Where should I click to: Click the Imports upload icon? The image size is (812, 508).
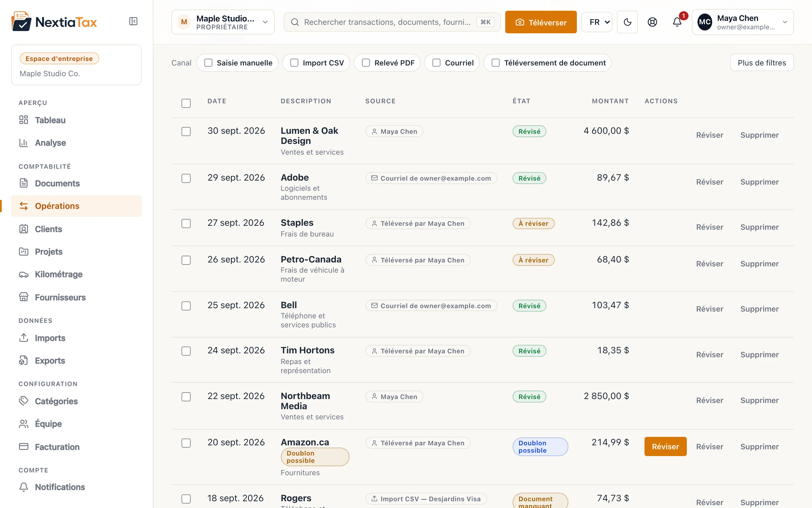pos(23,338)
